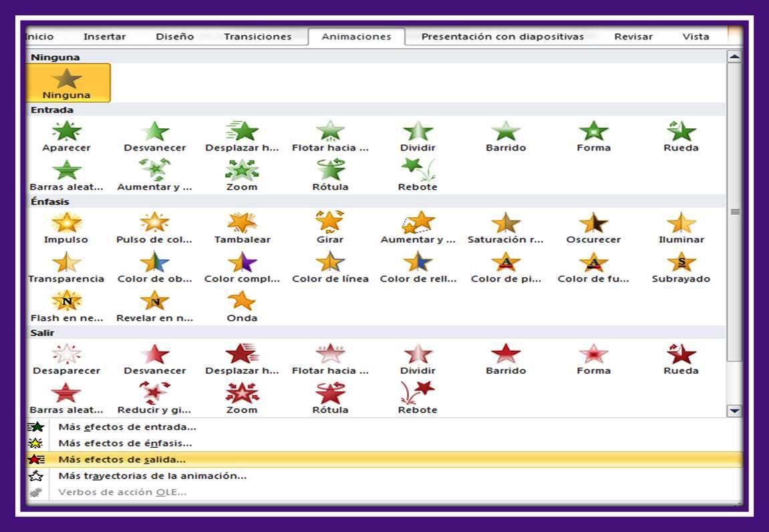The width and height of the screenshot is (769, 532).
Task: Apply the Impulso emphasis effect
Action: point(67,228)
